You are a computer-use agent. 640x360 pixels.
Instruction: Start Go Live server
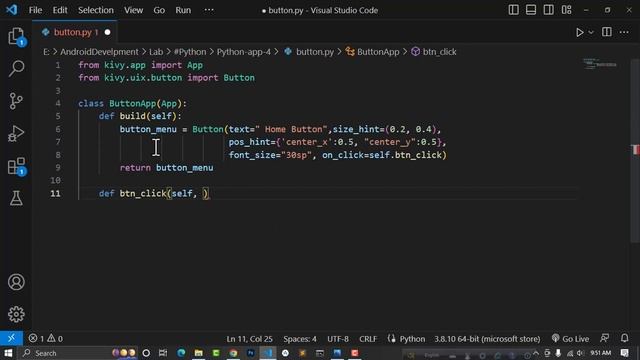(x=570, y=339)
